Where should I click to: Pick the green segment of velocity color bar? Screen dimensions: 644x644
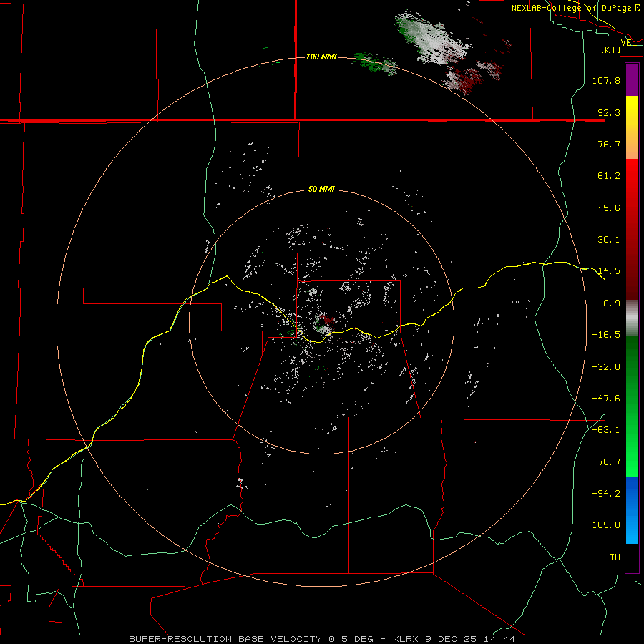632,406
